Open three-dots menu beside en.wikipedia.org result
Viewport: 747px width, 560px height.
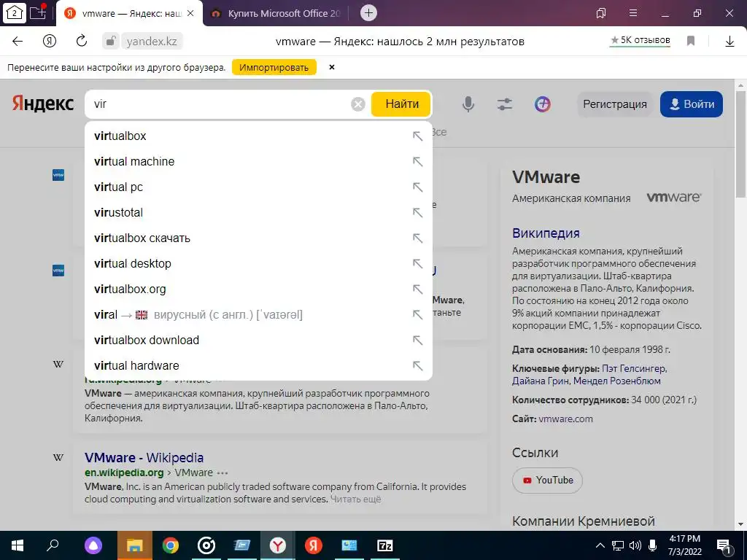pos(222,473)
